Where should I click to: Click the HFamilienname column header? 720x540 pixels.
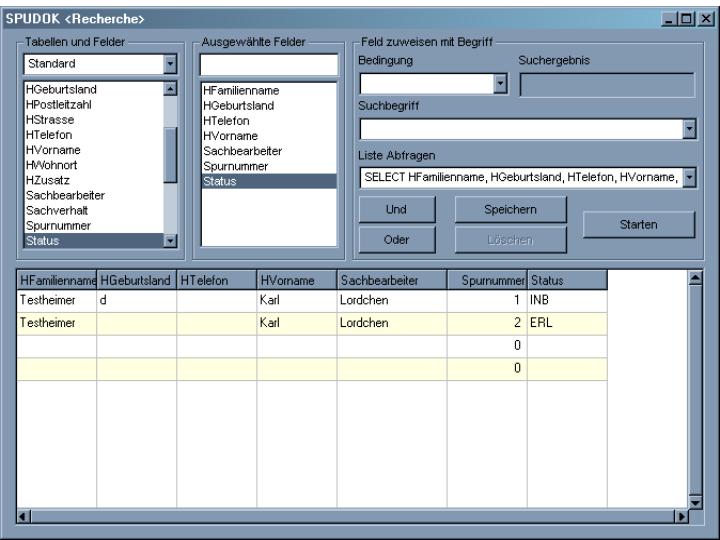click(57, 280)
